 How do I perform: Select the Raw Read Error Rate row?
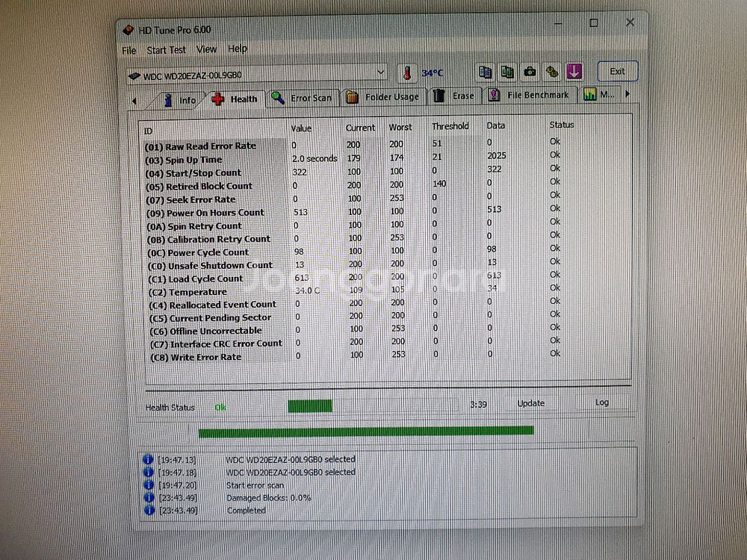pos(353,144)
